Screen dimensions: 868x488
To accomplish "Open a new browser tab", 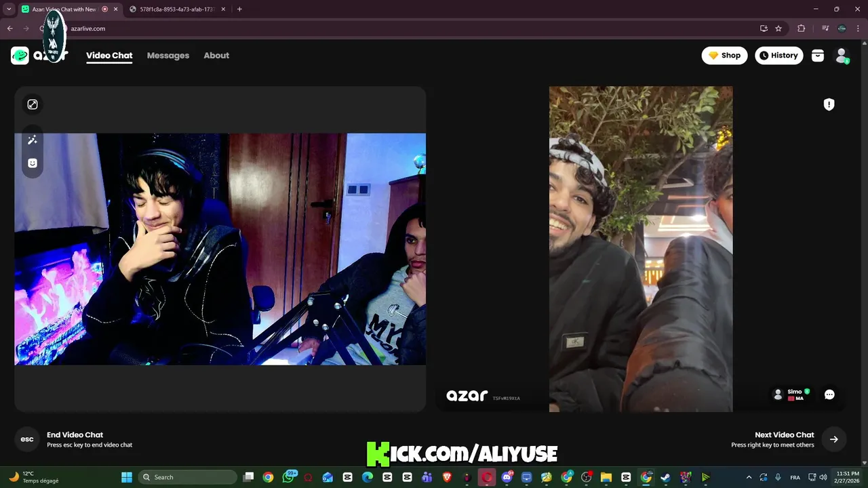I will click(239, 9).
